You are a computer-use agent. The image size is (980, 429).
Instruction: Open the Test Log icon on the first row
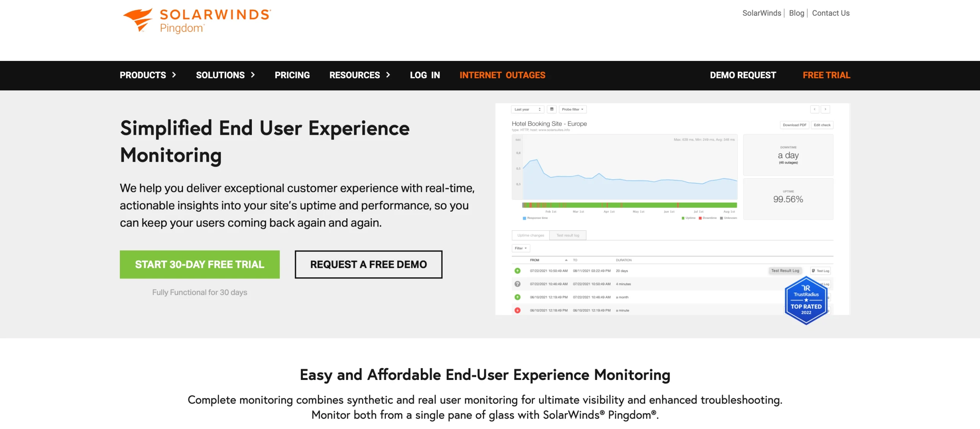(820, 271)
